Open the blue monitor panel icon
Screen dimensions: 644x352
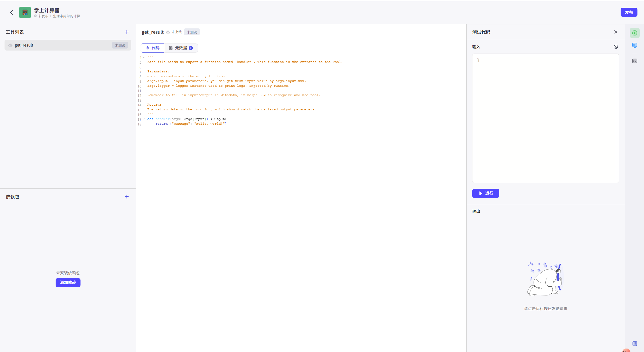[634, 45]
